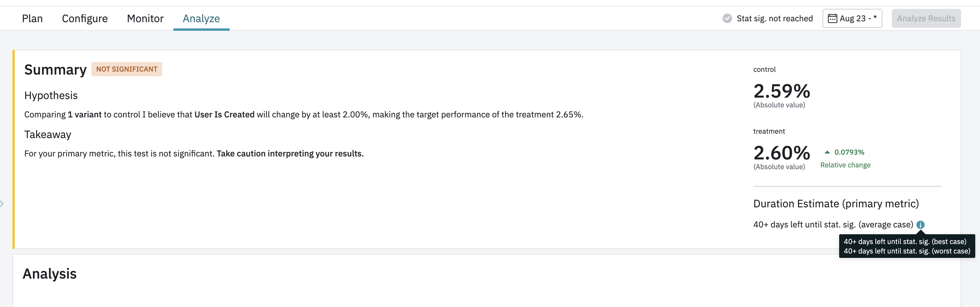Switch to the Plan tab

tap(32, 19)
